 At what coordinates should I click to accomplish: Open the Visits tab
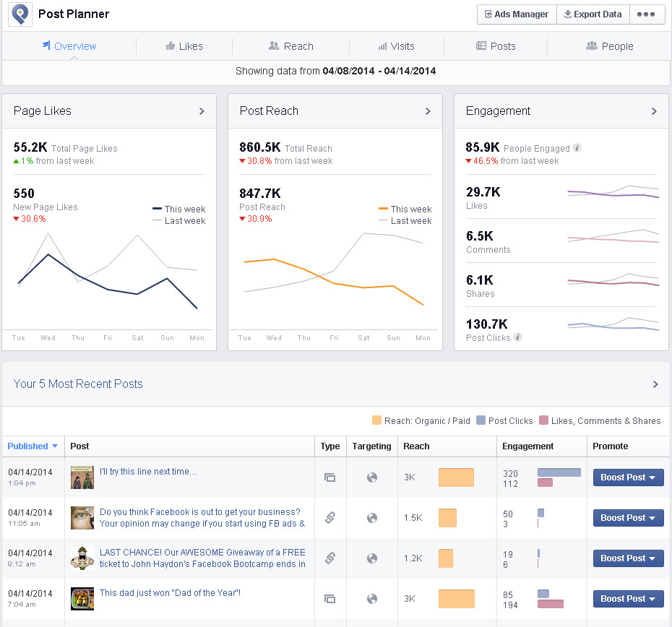pyautogui.click(x=397, y=46)
